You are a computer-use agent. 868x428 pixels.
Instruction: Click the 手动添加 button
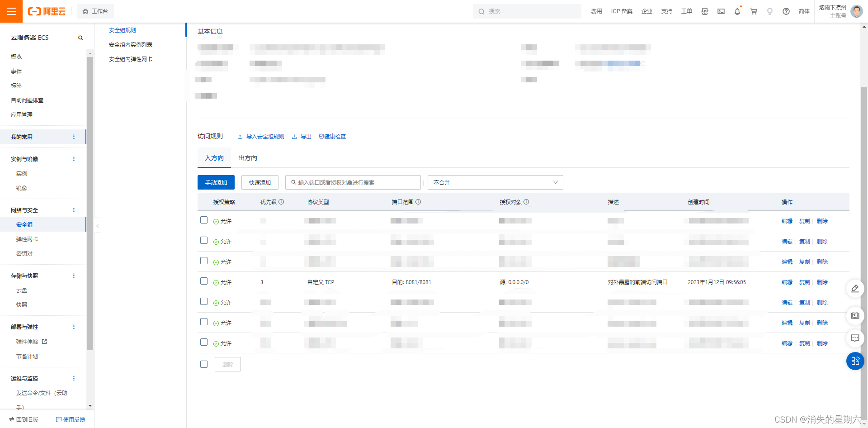(216, 182)
